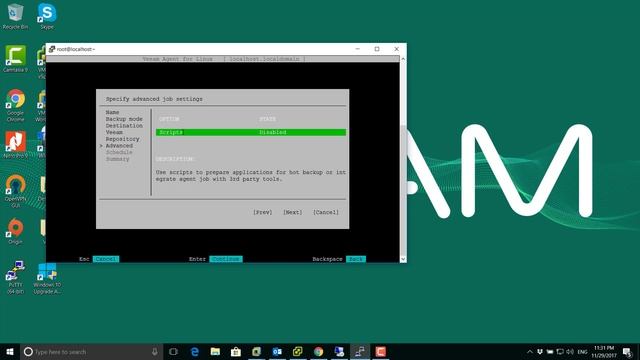Click the [Cancel] button in the dialog

point(326,212)
